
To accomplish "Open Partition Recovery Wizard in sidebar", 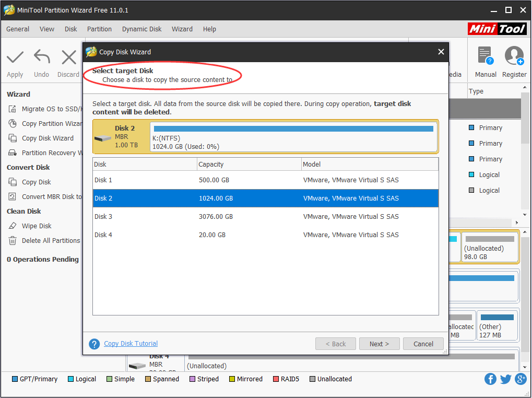I will tap(45, 153).
